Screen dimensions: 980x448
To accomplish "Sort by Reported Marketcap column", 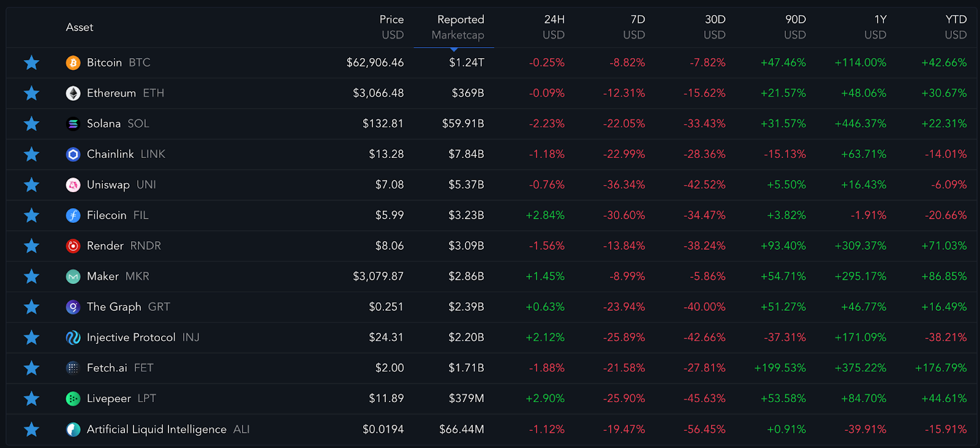I will point(458,27).
